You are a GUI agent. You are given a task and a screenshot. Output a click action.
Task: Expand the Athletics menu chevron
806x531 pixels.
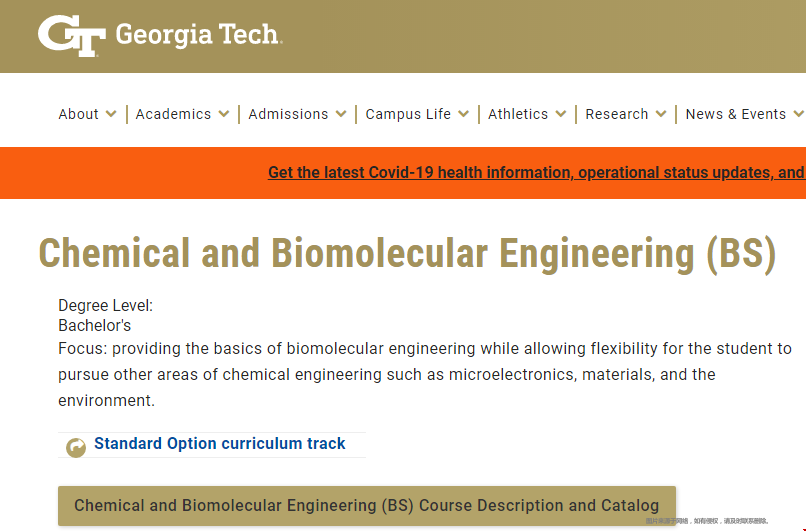pyautogui.click(x=561, y=114)
